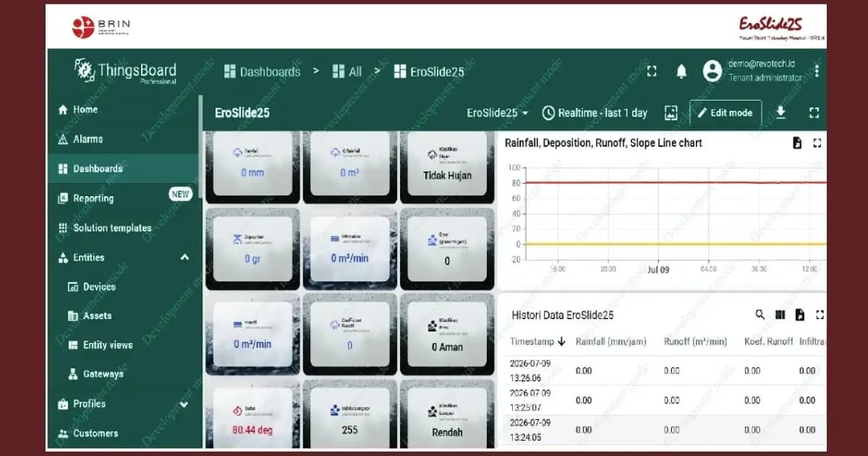Click the Deposition 0 gr card
The width and height of the screenshot is (868, 456).
click(x=252, y=248)
